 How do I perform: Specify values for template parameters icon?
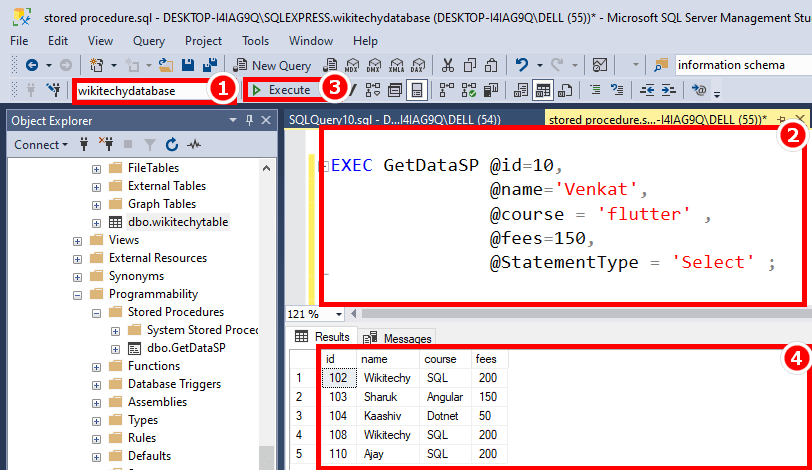(x=699, y=90)
